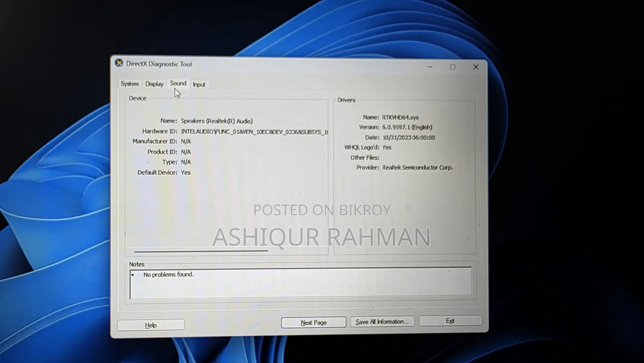Click the 'Manufacturer ID:' label

(x=155, y=141)
